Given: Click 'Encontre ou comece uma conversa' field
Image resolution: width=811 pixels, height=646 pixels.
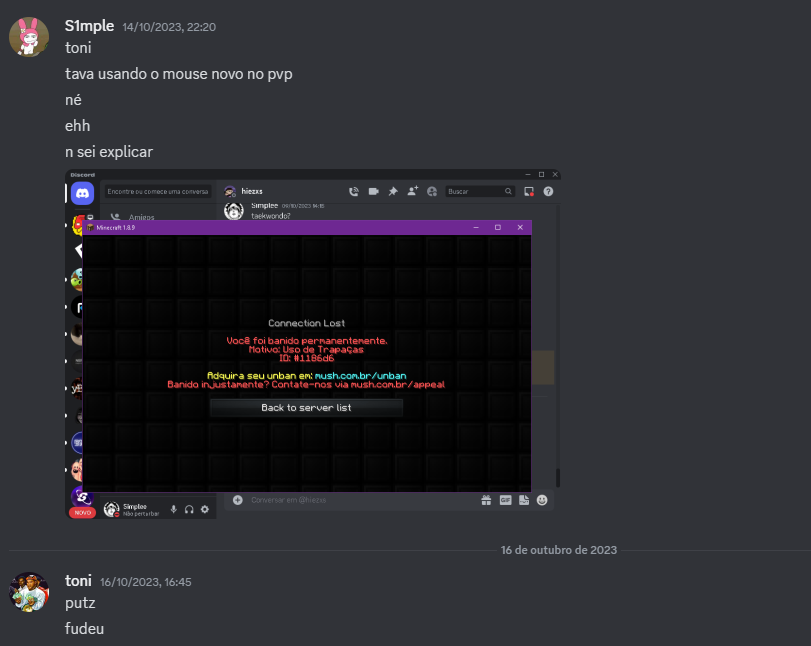Looking at the screenshot, I should pyautogui.click(x=158, y=191).
